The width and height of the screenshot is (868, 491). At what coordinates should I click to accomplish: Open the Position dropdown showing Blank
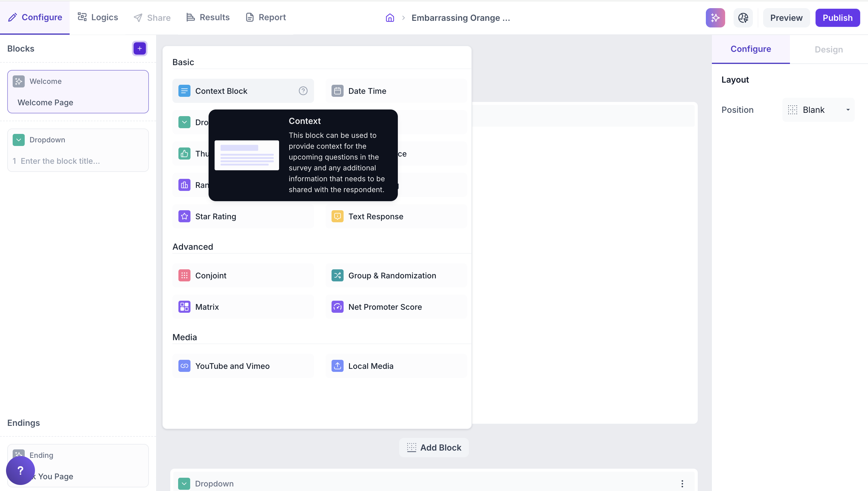(818, 110)
